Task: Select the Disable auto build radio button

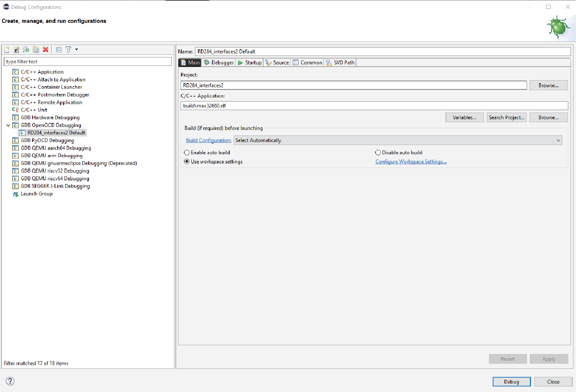Action: click(378, 152)
